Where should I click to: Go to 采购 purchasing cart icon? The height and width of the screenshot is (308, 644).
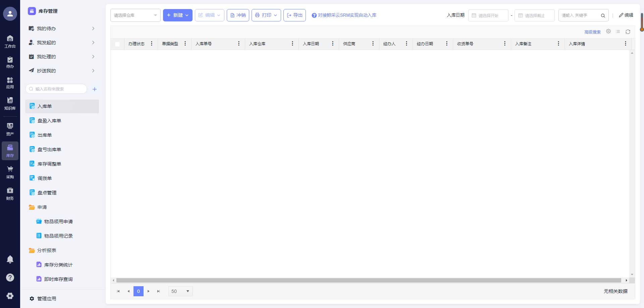(10, 172)
